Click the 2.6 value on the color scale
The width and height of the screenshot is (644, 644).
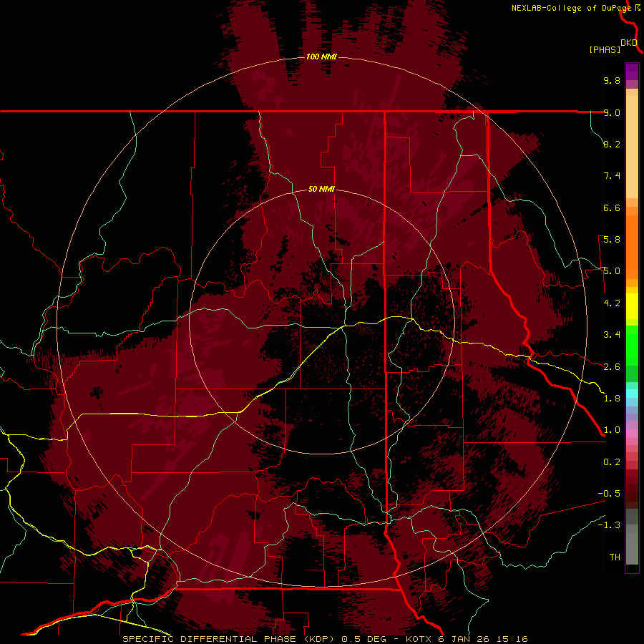coord(612,367)
